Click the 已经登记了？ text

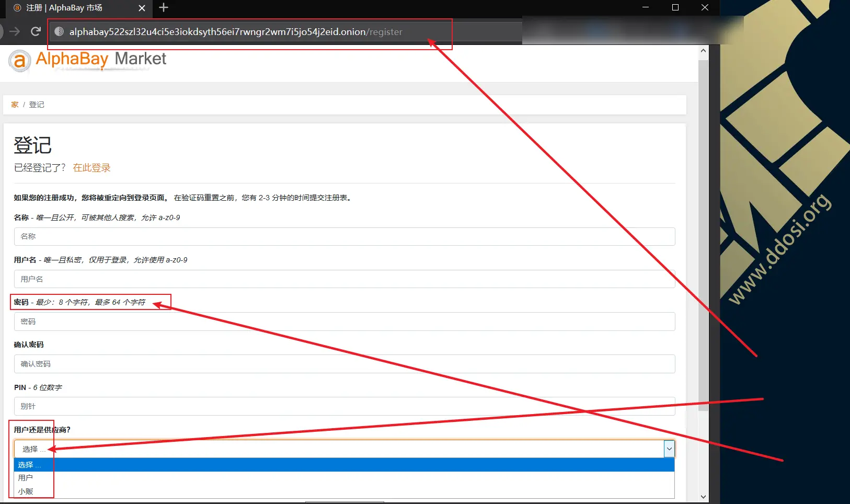click(x=40, y=168)
